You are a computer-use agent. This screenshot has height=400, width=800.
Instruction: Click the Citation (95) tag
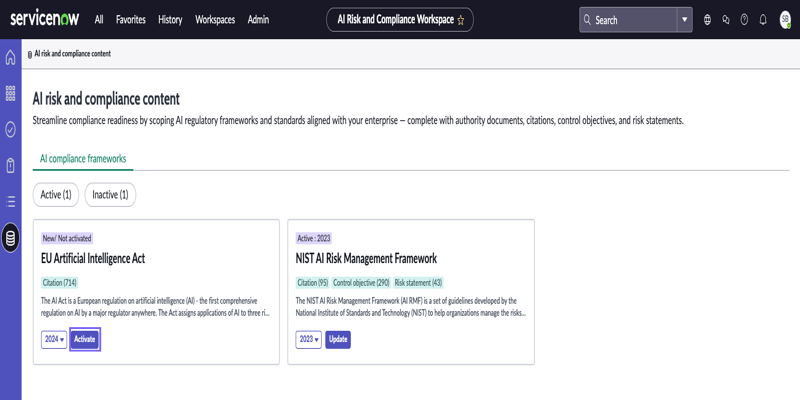coord(312,283)
